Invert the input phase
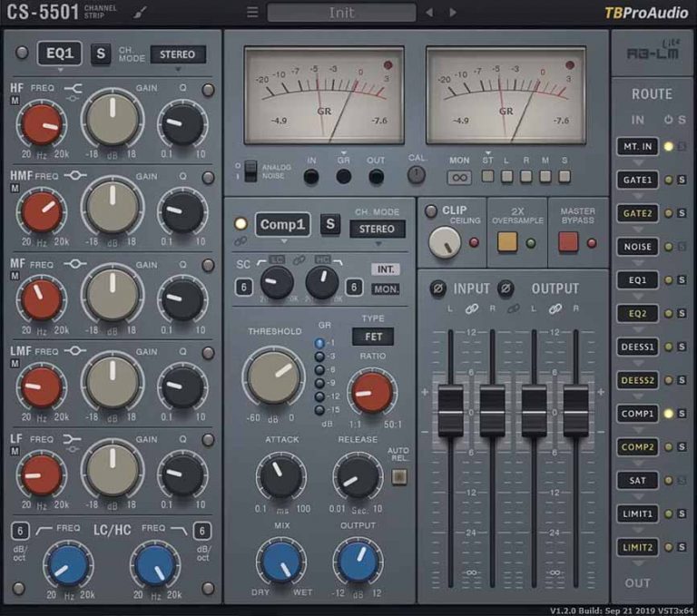The width and height of the screenshot is (697, 616). coord(437,288)
